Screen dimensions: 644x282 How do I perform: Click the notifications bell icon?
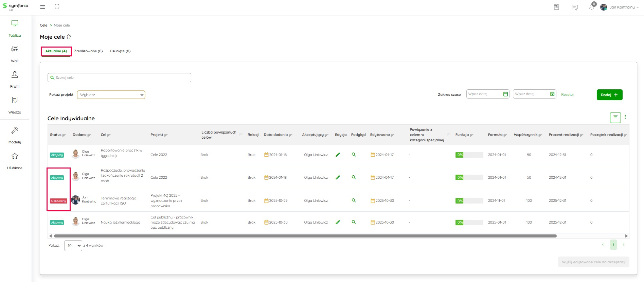click(x=591, y=7)
